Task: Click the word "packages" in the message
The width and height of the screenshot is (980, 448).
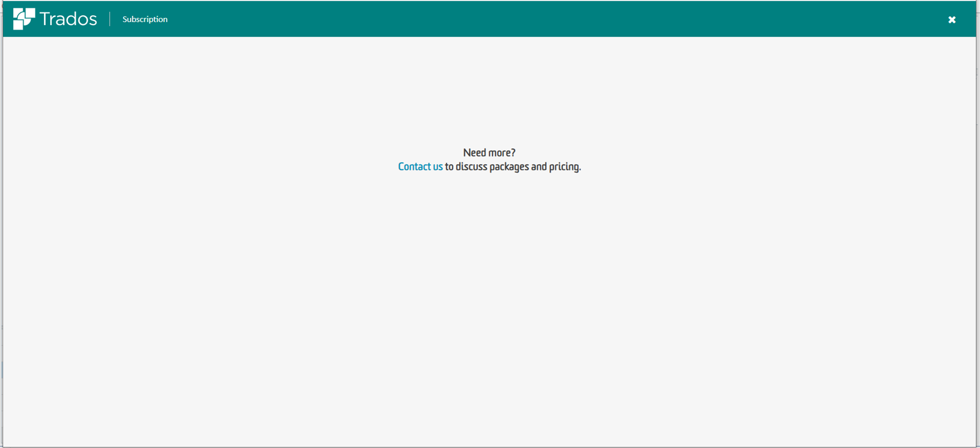Action: 509,167
